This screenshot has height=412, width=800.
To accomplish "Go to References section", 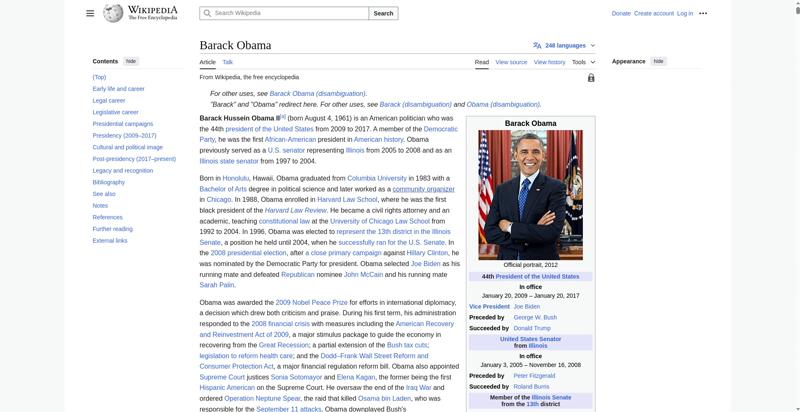I will 107,218.
